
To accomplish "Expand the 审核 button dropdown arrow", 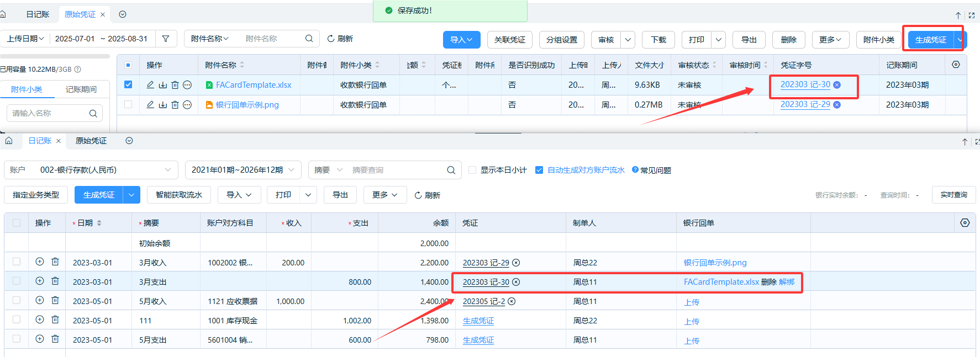I will 628,40.
